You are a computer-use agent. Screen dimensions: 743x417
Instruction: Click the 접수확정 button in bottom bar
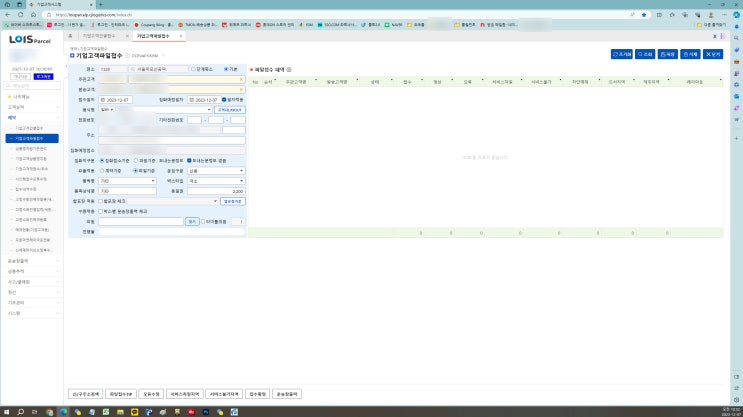[x=258, y=394]
